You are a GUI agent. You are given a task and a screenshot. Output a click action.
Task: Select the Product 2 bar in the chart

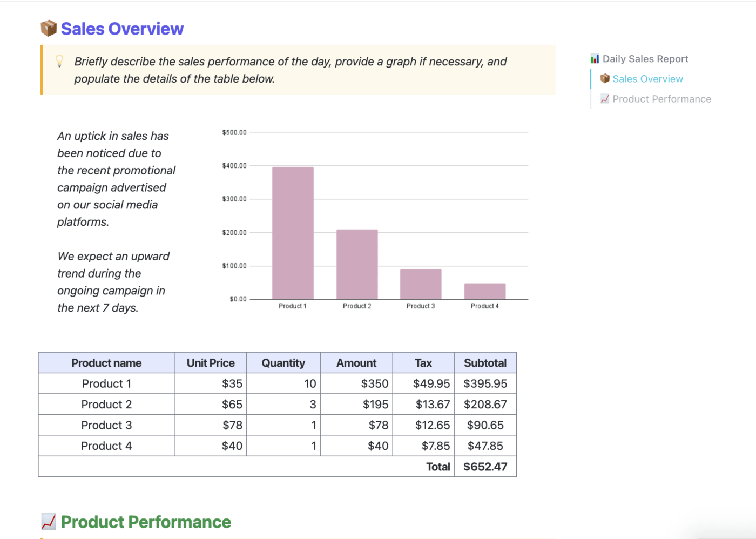357,264
